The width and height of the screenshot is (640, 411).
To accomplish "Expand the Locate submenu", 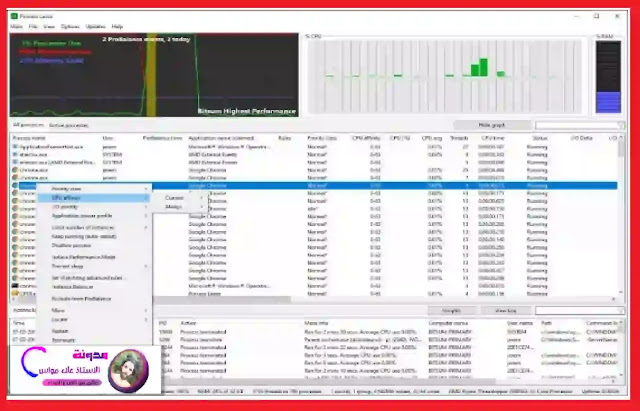I will (x=95, y=320).
